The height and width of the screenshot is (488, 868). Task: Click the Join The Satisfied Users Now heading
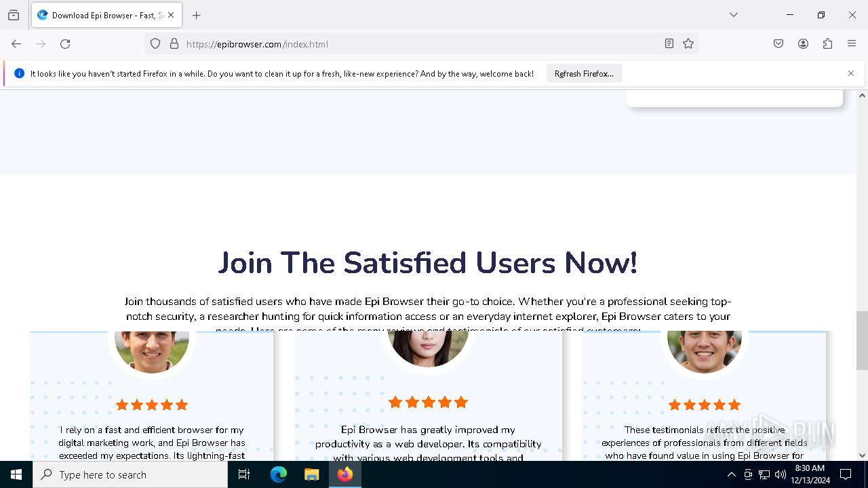coord(428,263)
